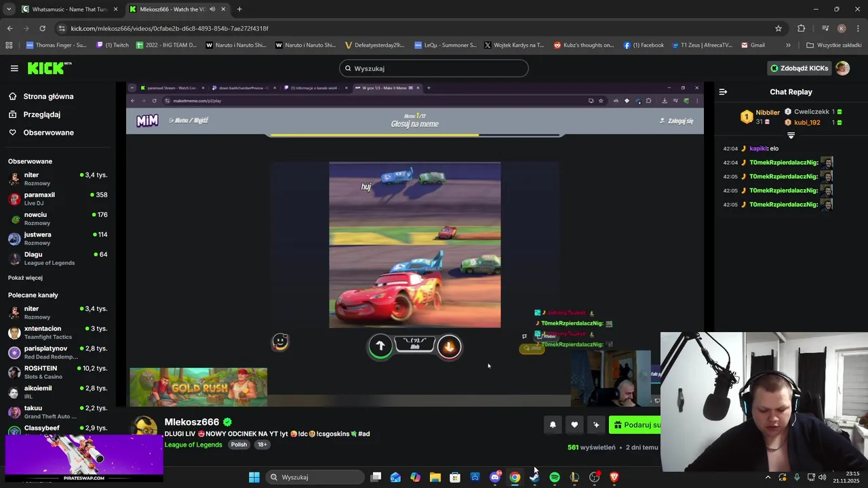Toggle the heart follow button
Viewport: 868px width, 488px height.
(x=574, y=425)
